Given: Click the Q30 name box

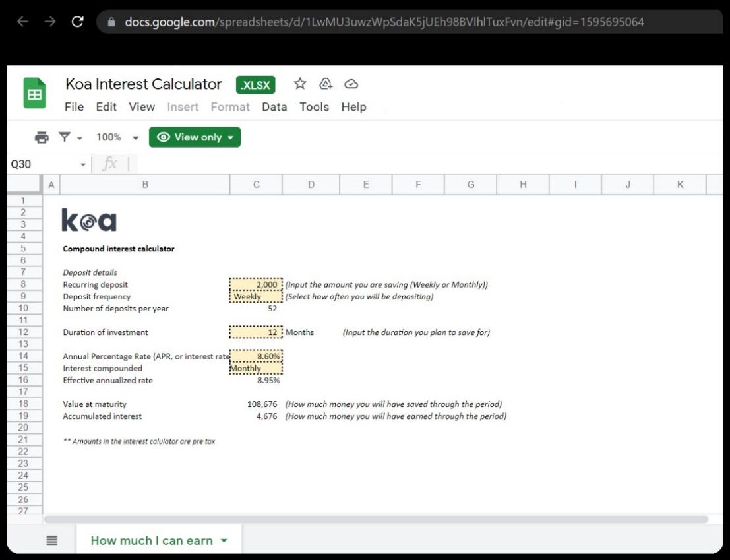Looking at the screenshot, I should (42, 164).
